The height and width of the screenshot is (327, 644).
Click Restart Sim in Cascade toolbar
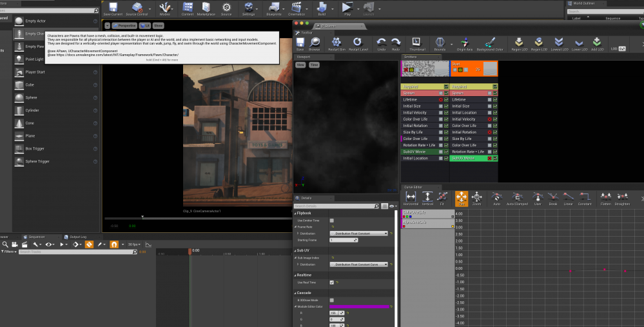(335, 43)
